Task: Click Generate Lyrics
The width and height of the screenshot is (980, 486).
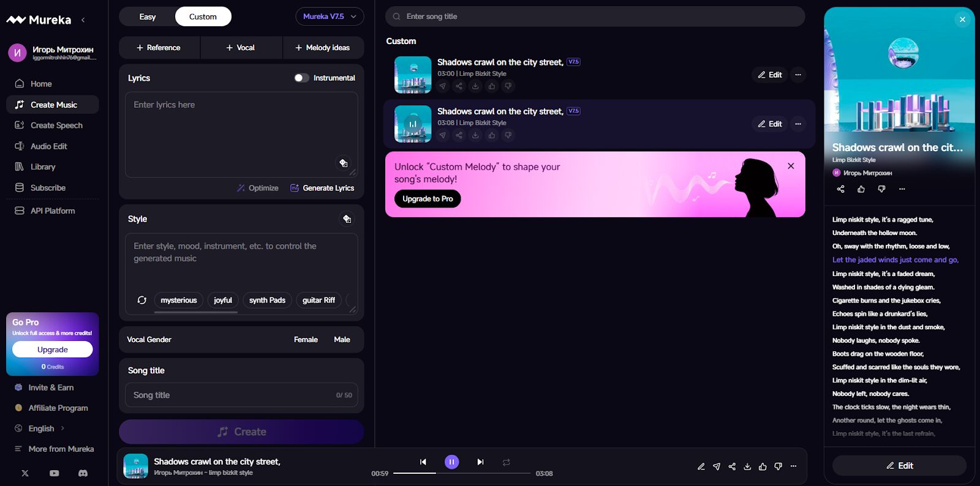Action: pyautogui.click(x=322, y=188)
